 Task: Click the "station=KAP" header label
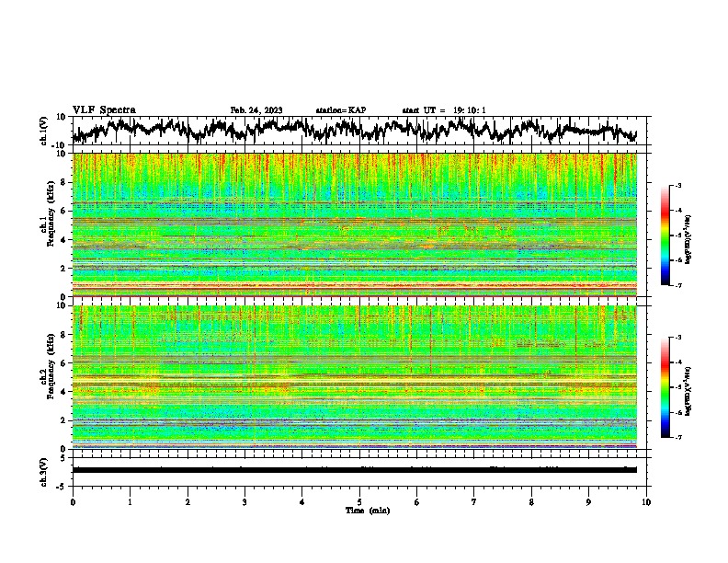(341, 110)
